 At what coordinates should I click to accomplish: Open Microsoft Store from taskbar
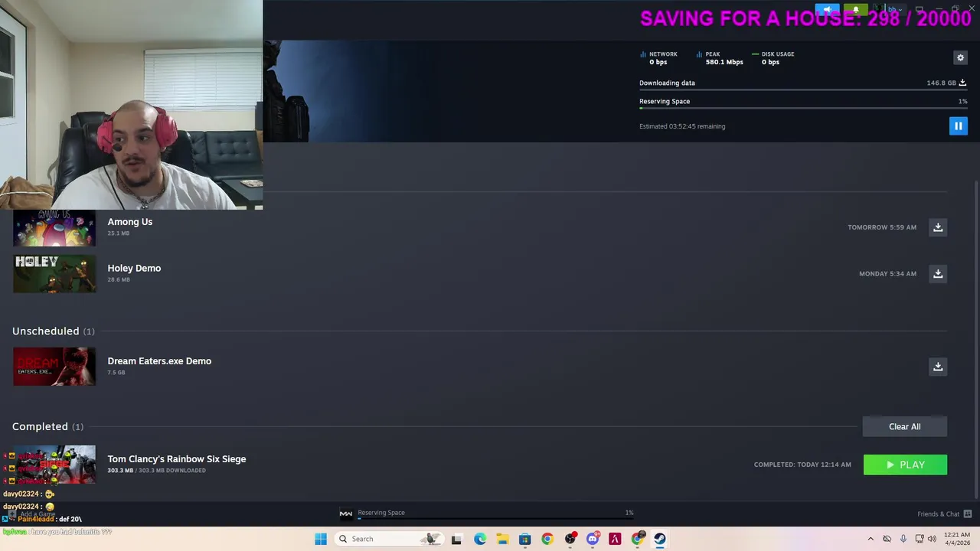(x=524, y=539)
